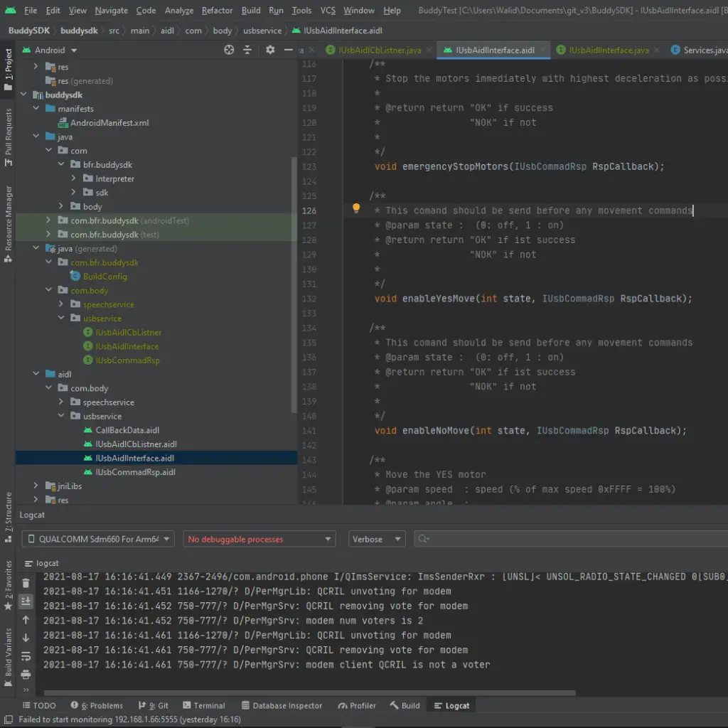The image size is (728, 728).
Task: Click the logcat print icon
Action: tap(26, 674)
